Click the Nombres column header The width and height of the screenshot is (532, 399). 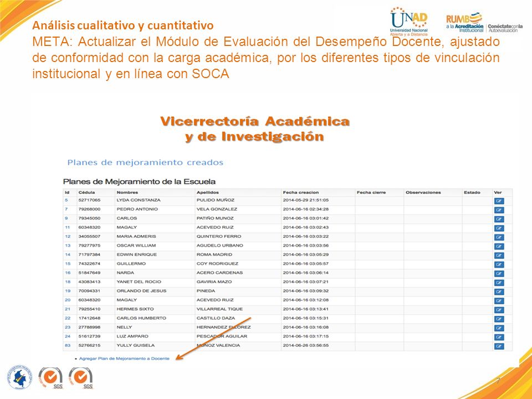click(x=127, y=192)
